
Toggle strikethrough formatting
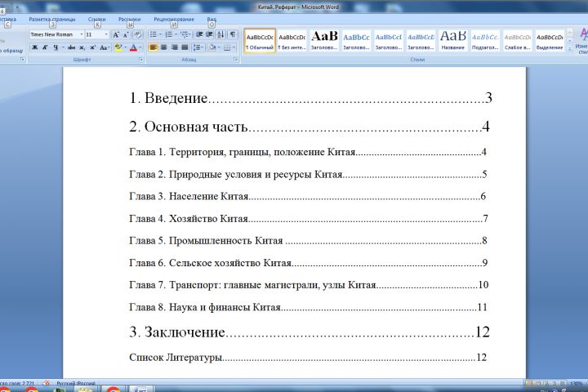71,47
